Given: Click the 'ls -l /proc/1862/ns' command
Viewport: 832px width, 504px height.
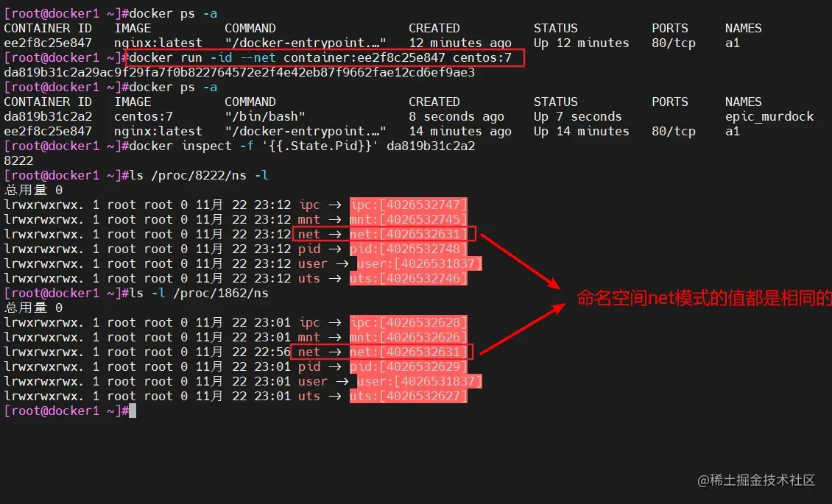Looking at the screenshot, I should point(199,293).
